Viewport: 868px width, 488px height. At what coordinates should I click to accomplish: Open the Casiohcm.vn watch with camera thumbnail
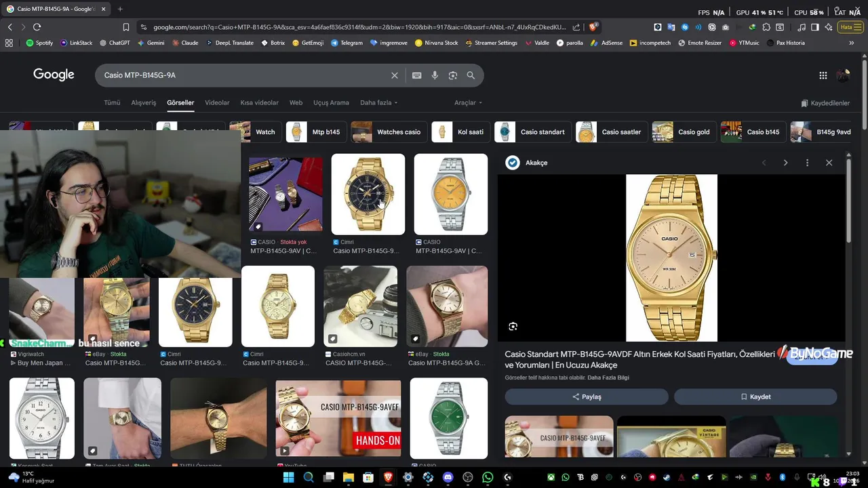click(361, 306)
